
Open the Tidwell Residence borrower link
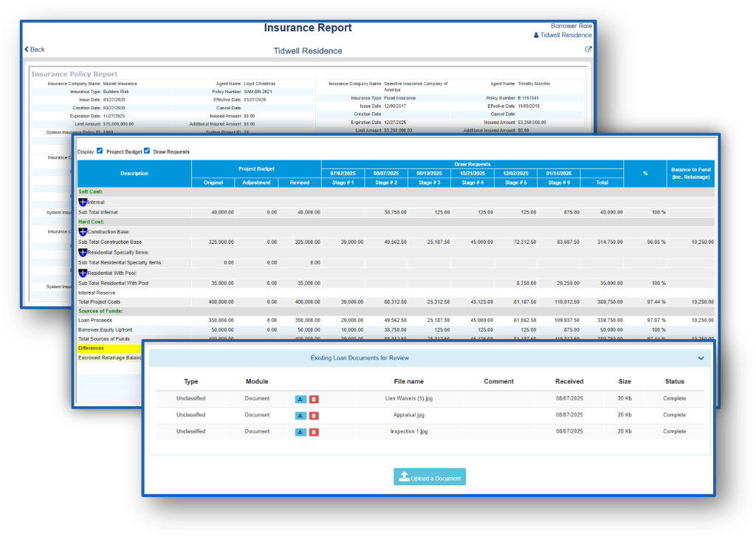tap(566, 35)
